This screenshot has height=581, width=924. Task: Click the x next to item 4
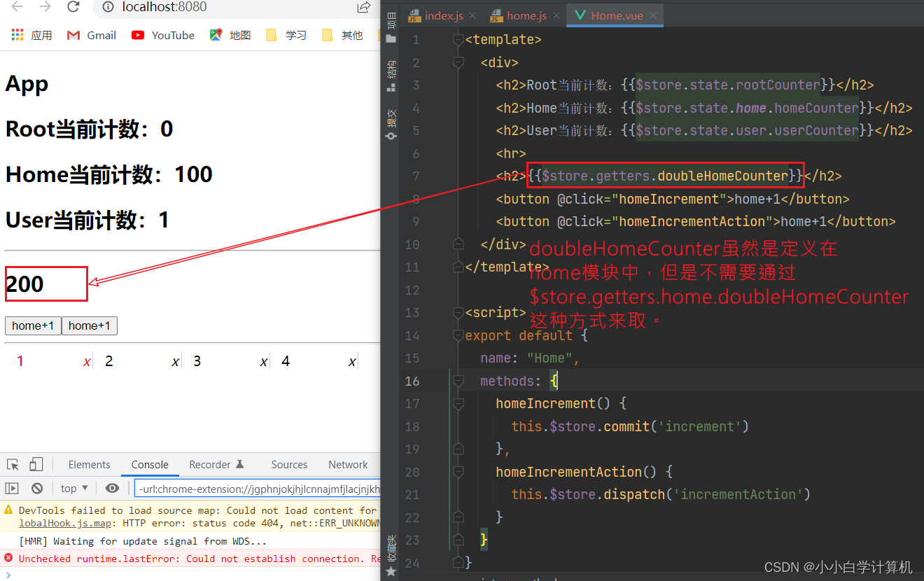pos(351,362)
